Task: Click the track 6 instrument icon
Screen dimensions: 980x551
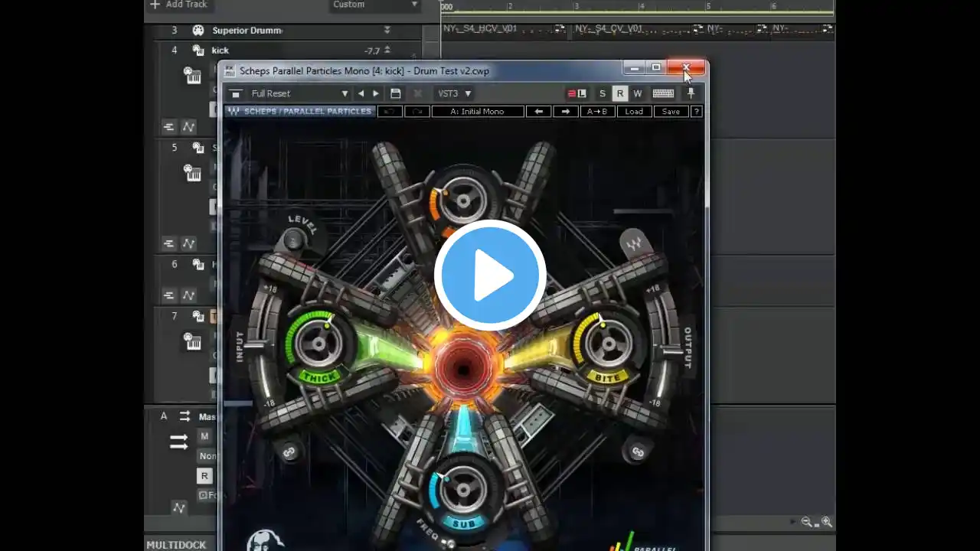Action: (x=198, y=264)
